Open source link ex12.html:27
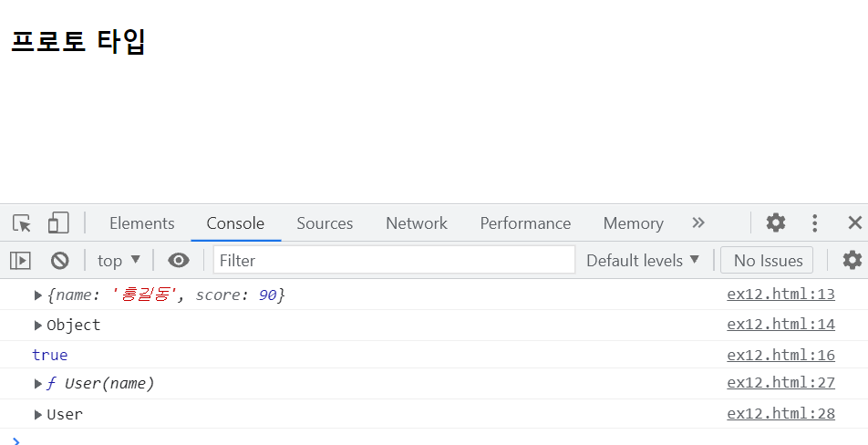The image size is (868, 445). tap(780, 383)
